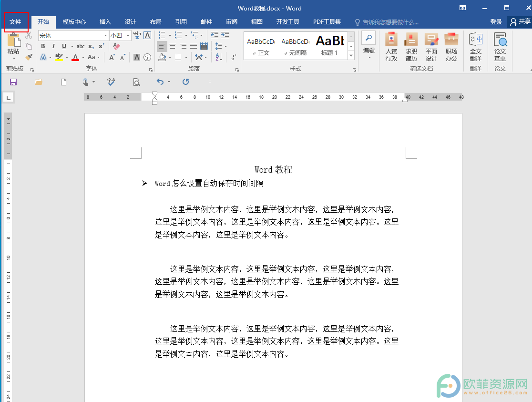Choose the red font color swatch

pyautogui.click(x=75, y=57)
